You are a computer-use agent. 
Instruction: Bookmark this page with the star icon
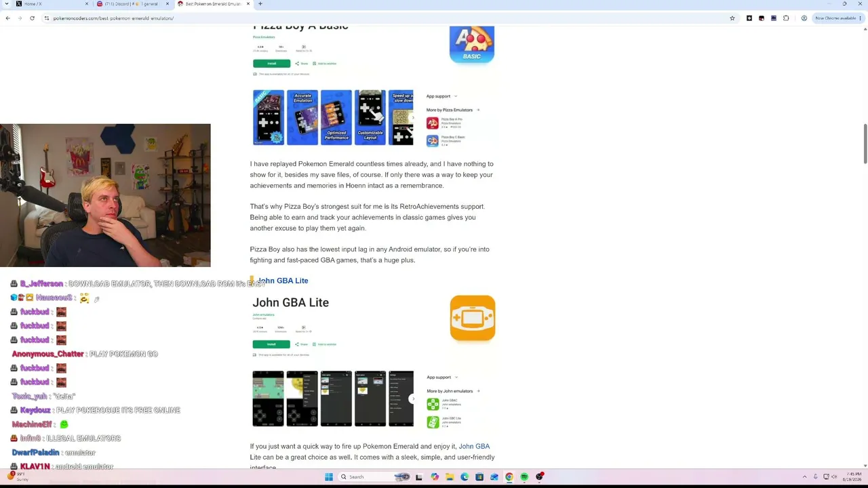click(732, 18)
